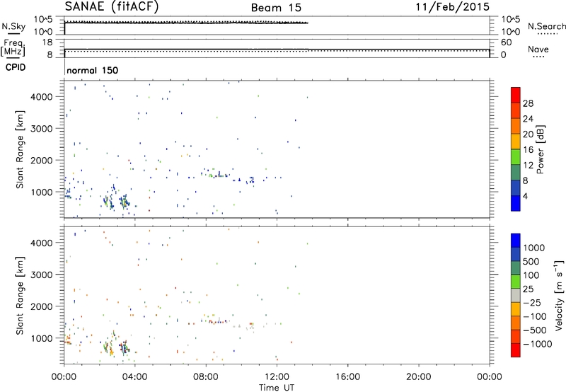Click Slant Range label of the power panel
This screenshot has height=392, width=566.
tap(20, 149)
